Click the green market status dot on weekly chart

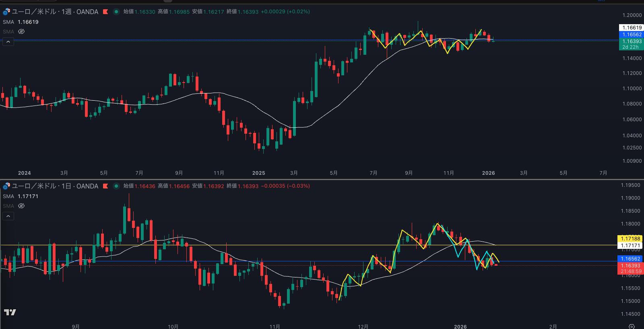pyautogui.click(x=116, y=12)
